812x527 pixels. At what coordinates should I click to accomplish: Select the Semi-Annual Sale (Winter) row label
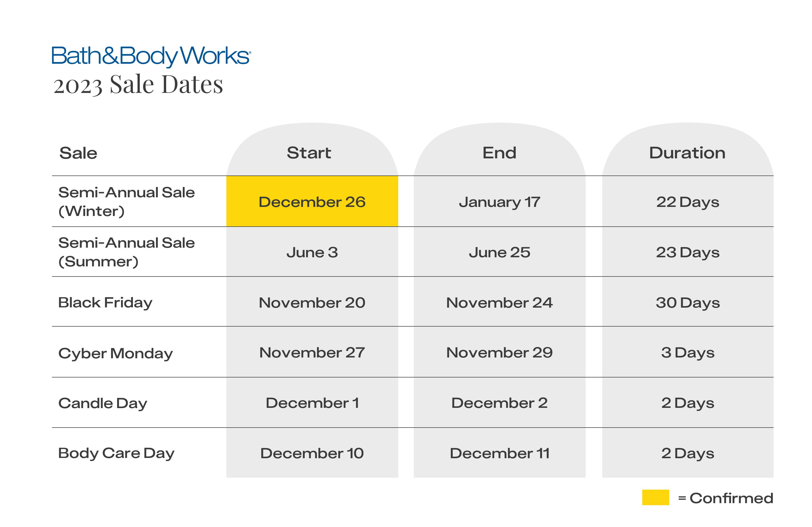pyautogui.click(x=126, y=202)
